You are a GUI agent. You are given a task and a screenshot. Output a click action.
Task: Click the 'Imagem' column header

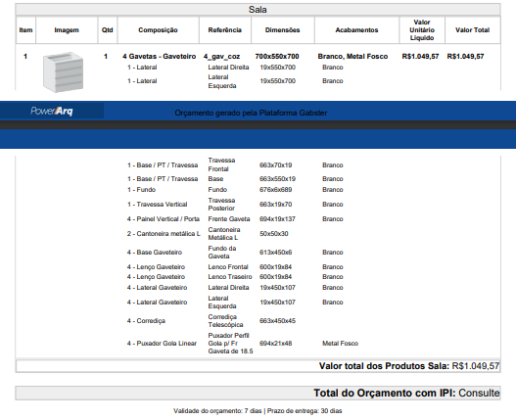coord(67,30)
